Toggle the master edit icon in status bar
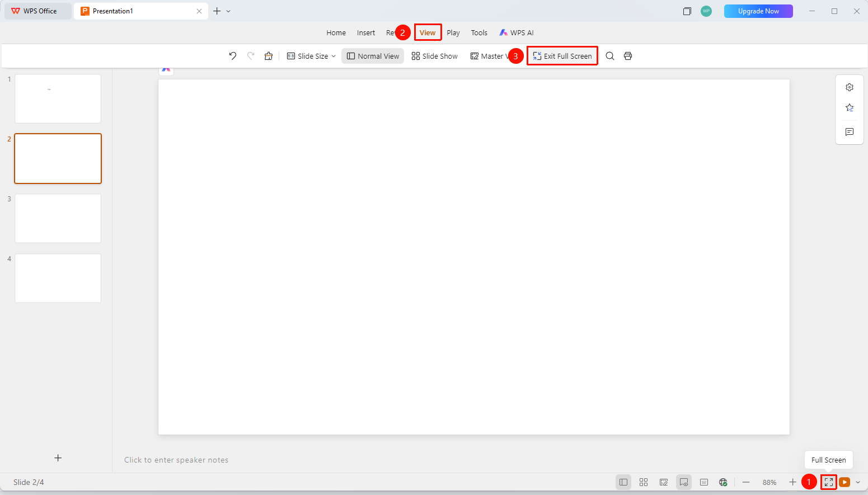Screen dimensions: 868x495 point(664,482)
